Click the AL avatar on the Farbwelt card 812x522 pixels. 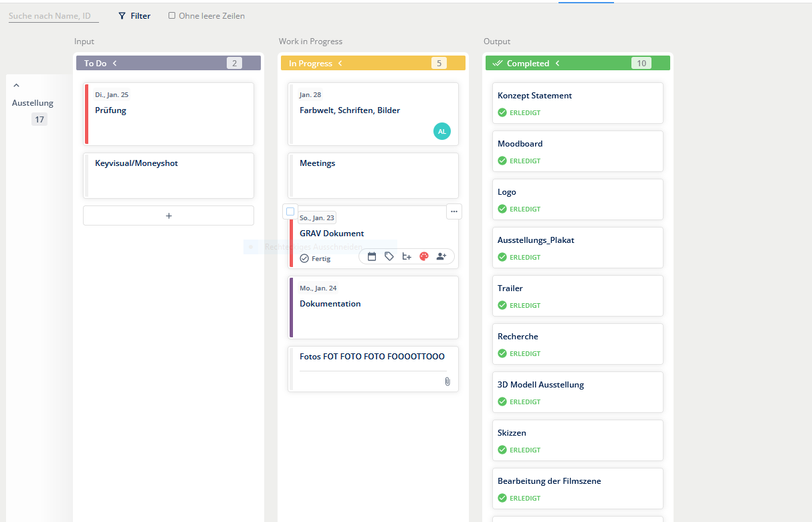tap(441, 132)
